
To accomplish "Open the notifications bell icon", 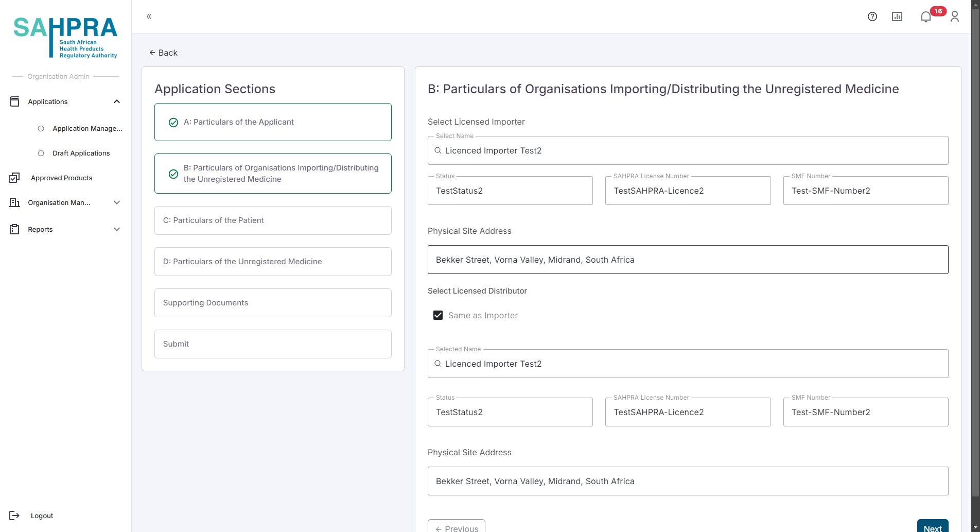I will [x=925, y=16].
